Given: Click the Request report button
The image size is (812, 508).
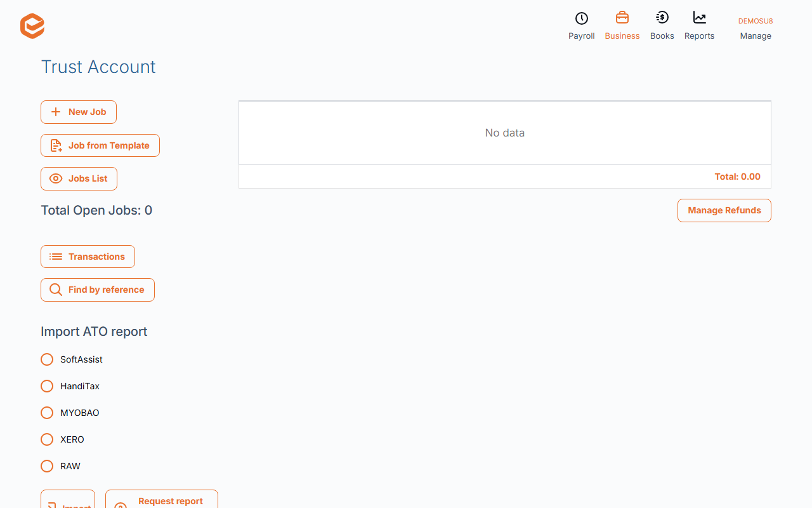Looking at the screenshot, I should tap(162, 499).
